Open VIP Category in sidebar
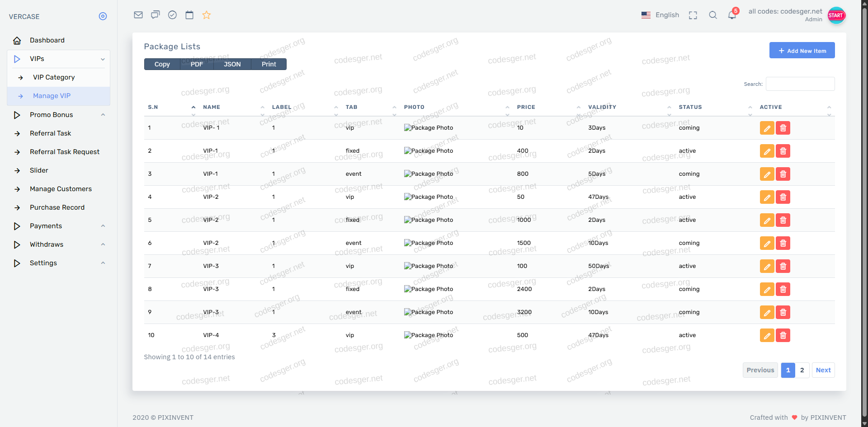Screen dimensions: 868x427 coord(54,77)
